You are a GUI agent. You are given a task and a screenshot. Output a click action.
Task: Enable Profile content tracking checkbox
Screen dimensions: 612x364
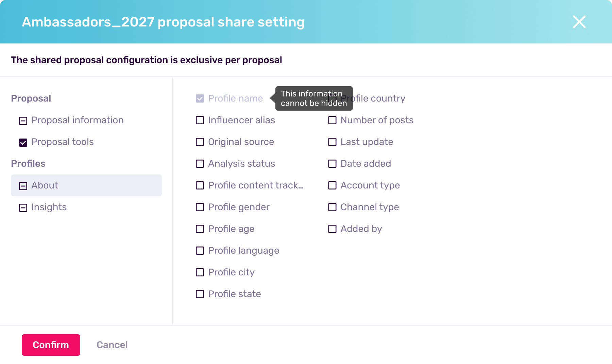pos(200,185)
